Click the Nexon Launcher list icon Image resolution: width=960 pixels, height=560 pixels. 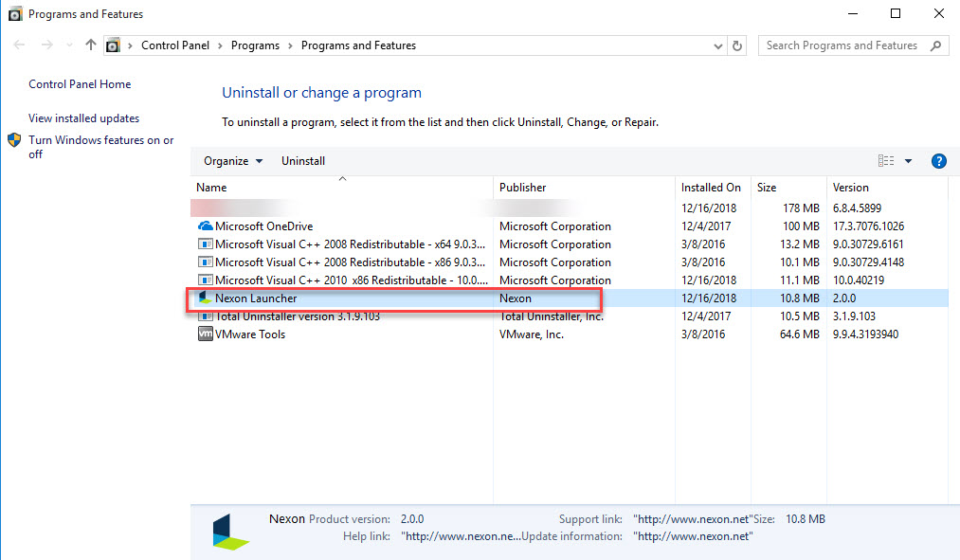[x=205, y=298]
